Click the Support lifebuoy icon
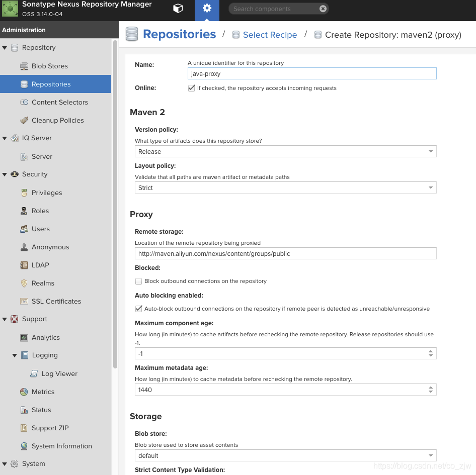 pos(14,319)
